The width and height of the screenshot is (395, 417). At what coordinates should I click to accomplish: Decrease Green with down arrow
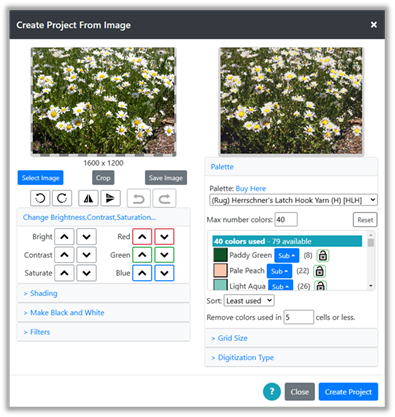pyautogui.click(x=164, y=255)
